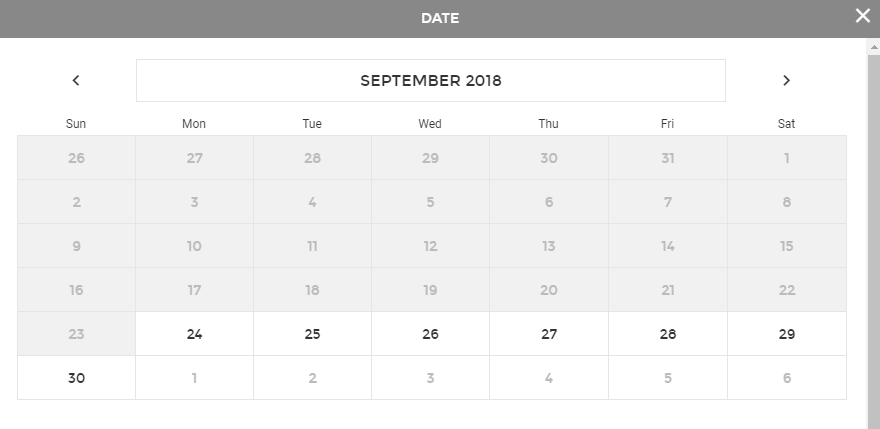The image size is (880, 429).
Task: Close the Date picker dialog
Action: [x=862, y=15]
